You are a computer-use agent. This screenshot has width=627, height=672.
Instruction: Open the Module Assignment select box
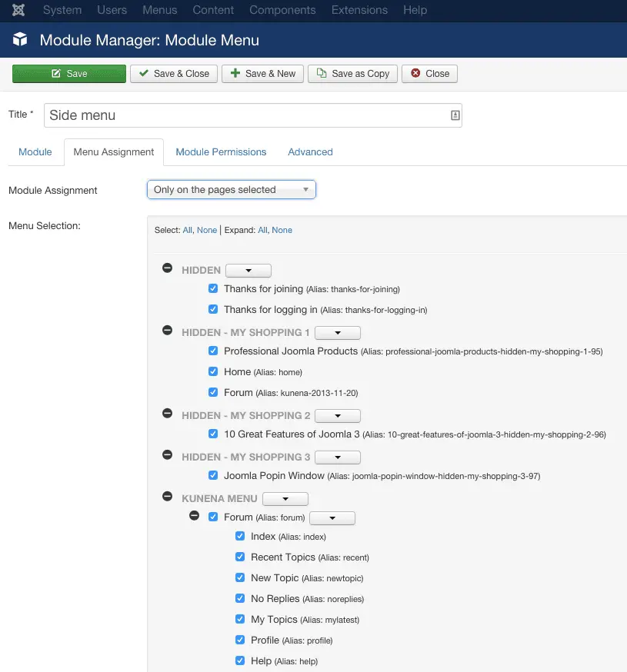231,189
